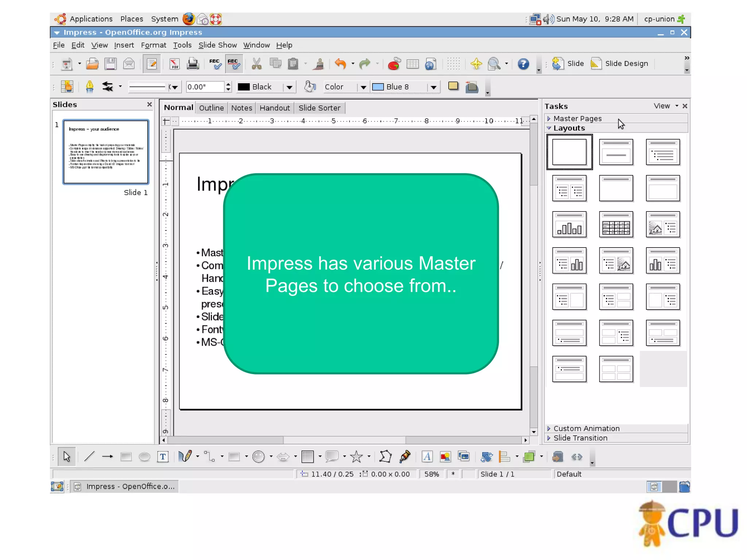The height and width of the screenshot is (560, 747).
Task: Close the Slides panel
Action: pos(149,105)
